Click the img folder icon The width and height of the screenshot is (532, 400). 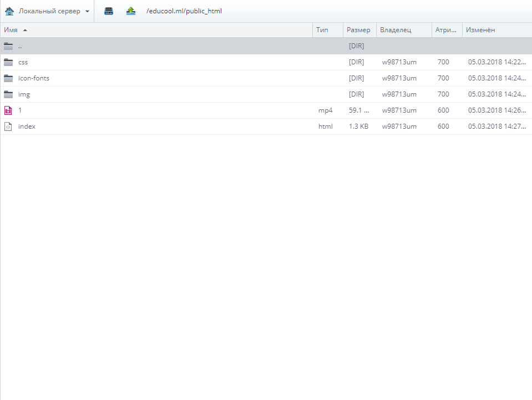tap(8, 94)
